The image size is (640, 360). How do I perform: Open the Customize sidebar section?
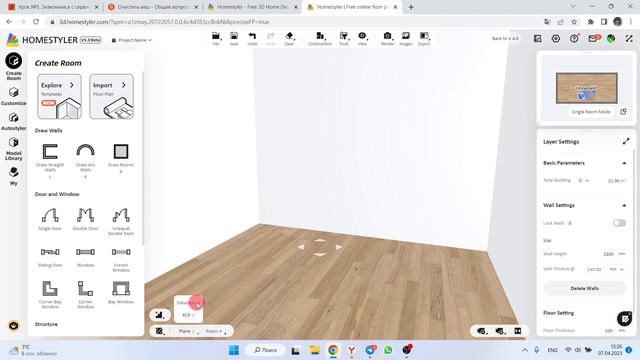coord(13,96)
